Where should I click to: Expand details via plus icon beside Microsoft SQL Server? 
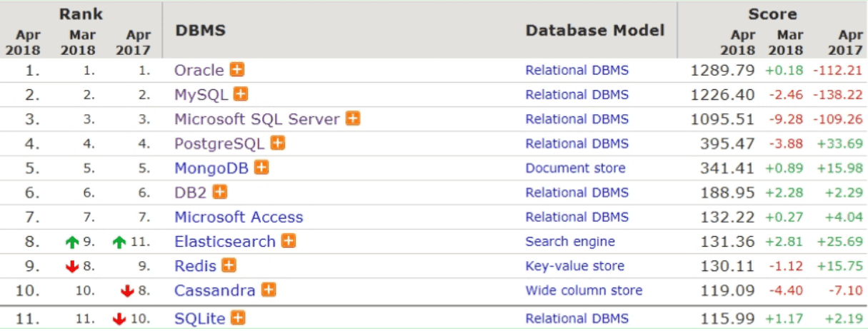(353, 118)
